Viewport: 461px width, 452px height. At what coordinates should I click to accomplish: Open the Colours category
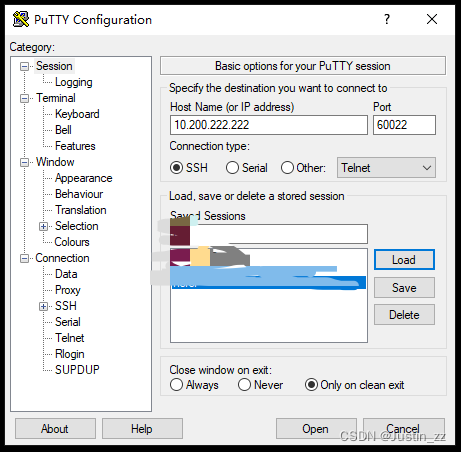(x=72, y=242)
